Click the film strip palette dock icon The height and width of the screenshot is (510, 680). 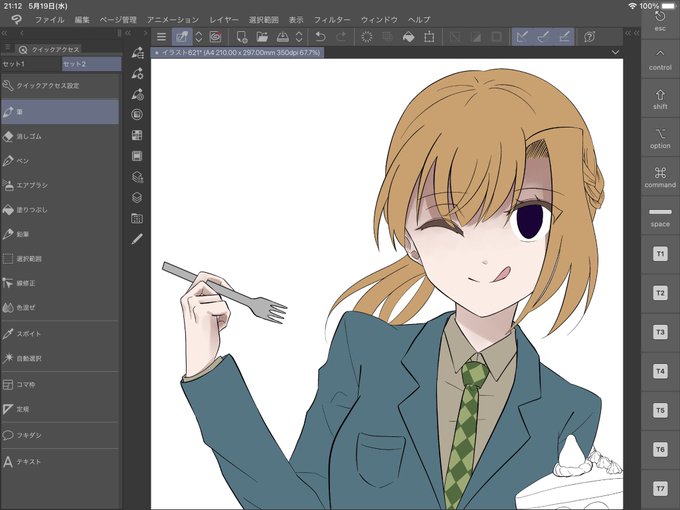pos(137,156)
